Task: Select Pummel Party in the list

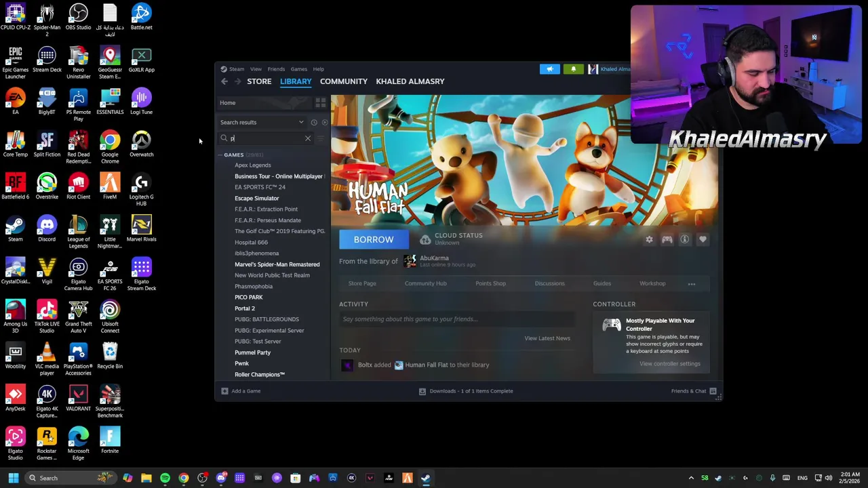Action: [252, 352]
